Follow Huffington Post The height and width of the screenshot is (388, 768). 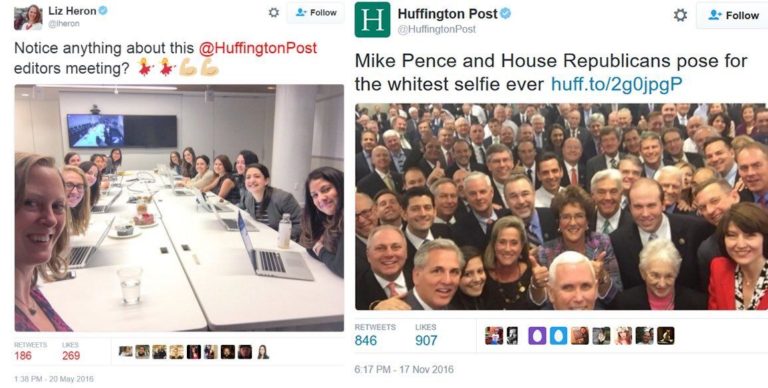pyautogui.click(x=733, y=15)
